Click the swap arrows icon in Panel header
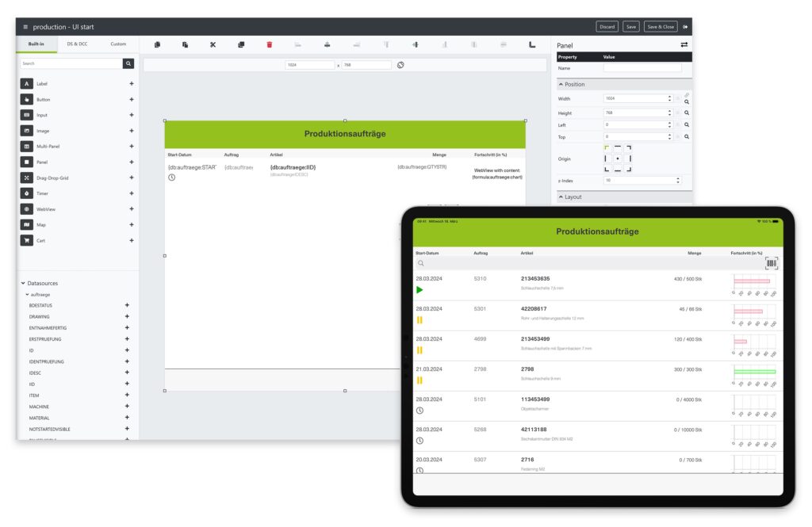 684,45
